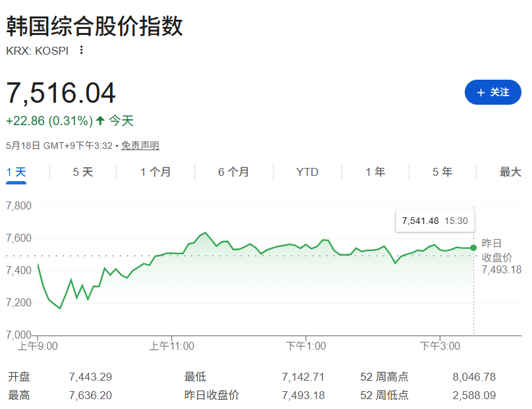Switch to the 5 年 chart tab

click(x=442, y=172)
